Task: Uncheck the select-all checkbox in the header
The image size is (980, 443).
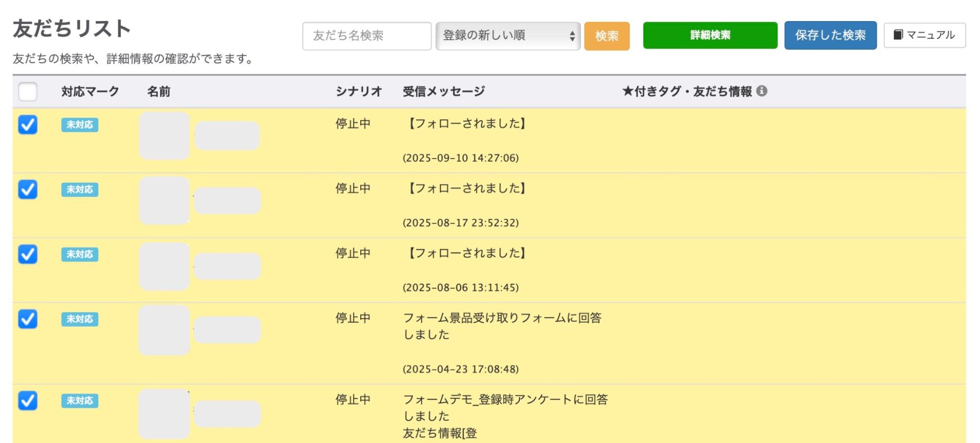Action: 27,92
